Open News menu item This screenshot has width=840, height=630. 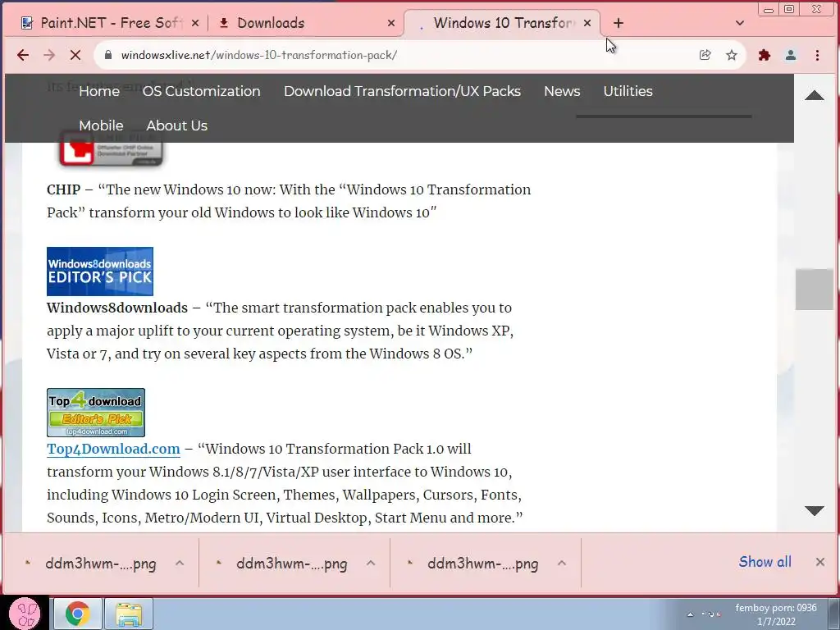562,91
